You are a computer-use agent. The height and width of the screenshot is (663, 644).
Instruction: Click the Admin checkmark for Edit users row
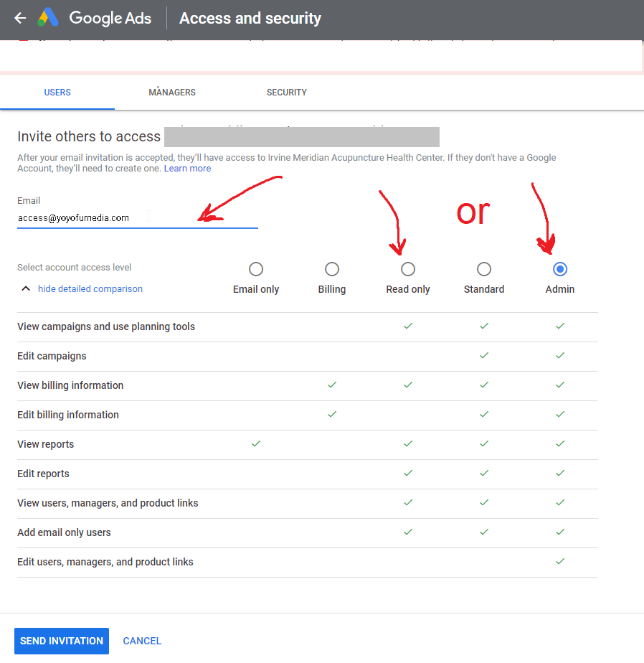(559, 562)
